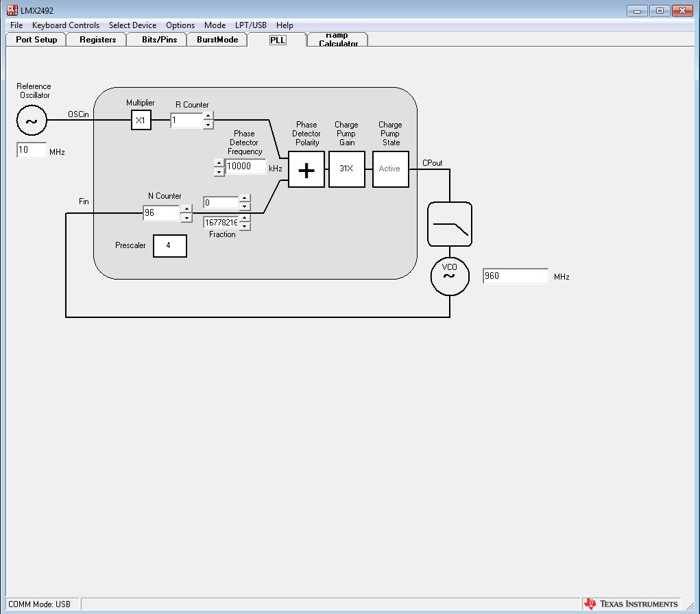Image resolution: width=700 pixels, height=614 pixels.
Task: Decrease the fraction numerator with the down arrow
Action: [245, 206]
